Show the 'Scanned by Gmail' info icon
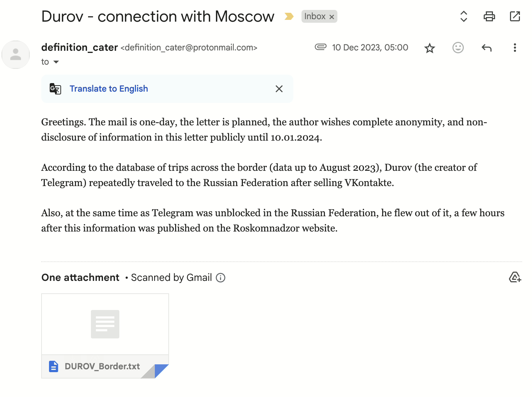The height and width of the screenshot is (397, 532). (221, 278)
